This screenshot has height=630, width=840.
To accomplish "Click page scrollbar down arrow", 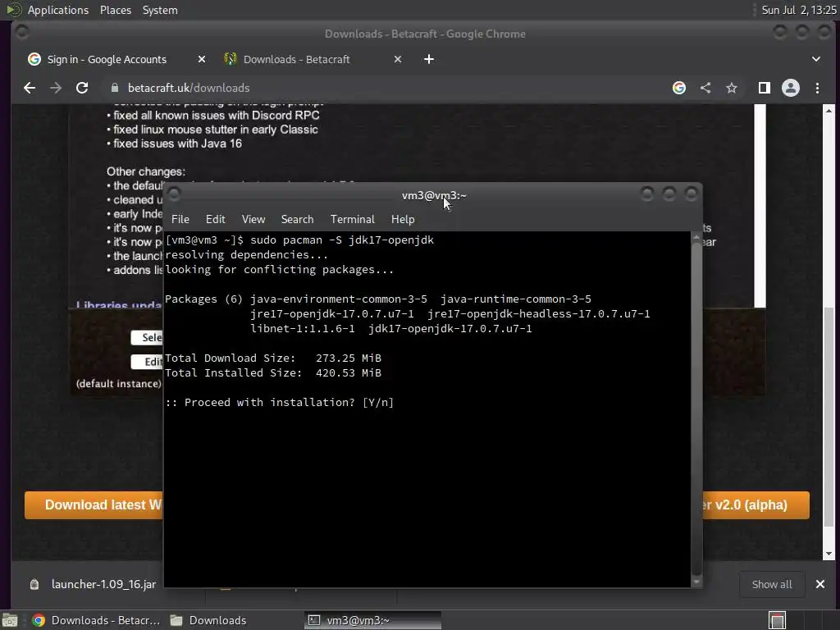I will [829, 554].
